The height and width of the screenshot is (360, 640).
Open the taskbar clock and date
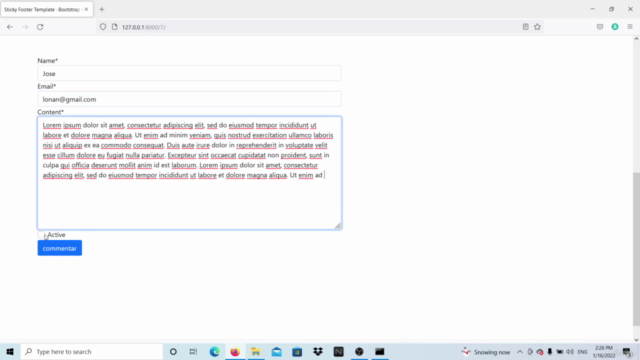[604, 352]
